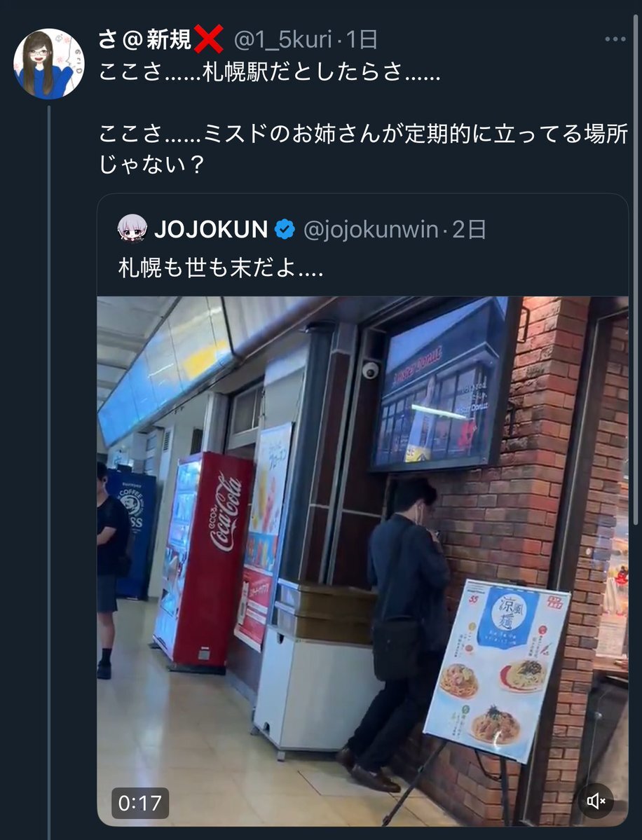Open the three-dot more options menu

(x=615, y=39)
